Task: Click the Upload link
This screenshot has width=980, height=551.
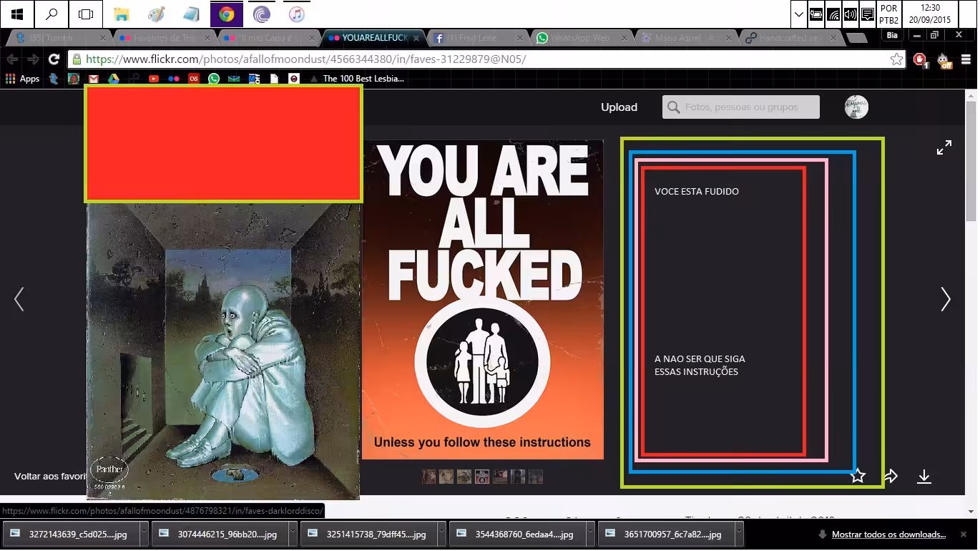Action: click(619, 107)
